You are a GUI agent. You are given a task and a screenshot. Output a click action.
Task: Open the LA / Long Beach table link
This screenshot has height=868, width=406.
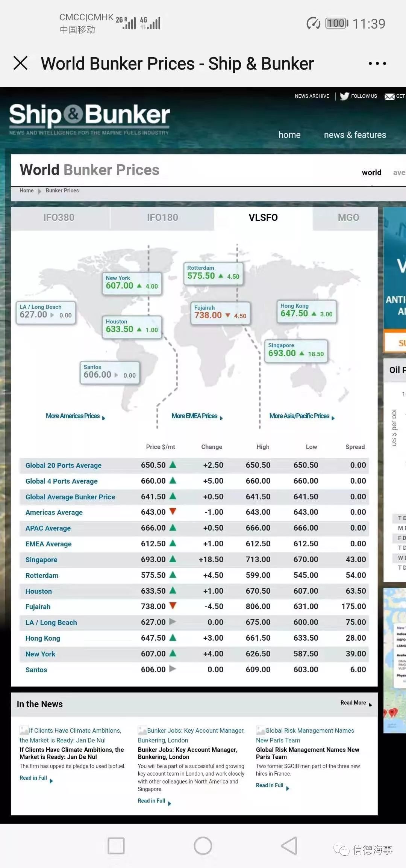51,623
